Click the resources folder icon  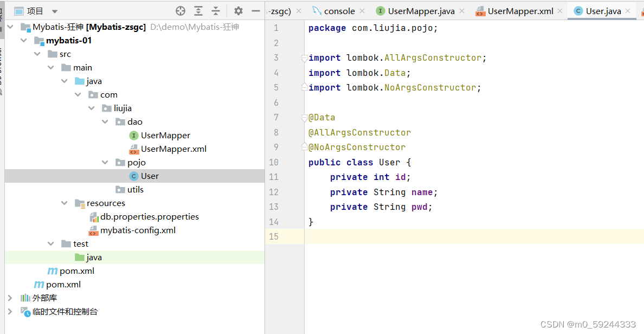click(x=80, y=203)
